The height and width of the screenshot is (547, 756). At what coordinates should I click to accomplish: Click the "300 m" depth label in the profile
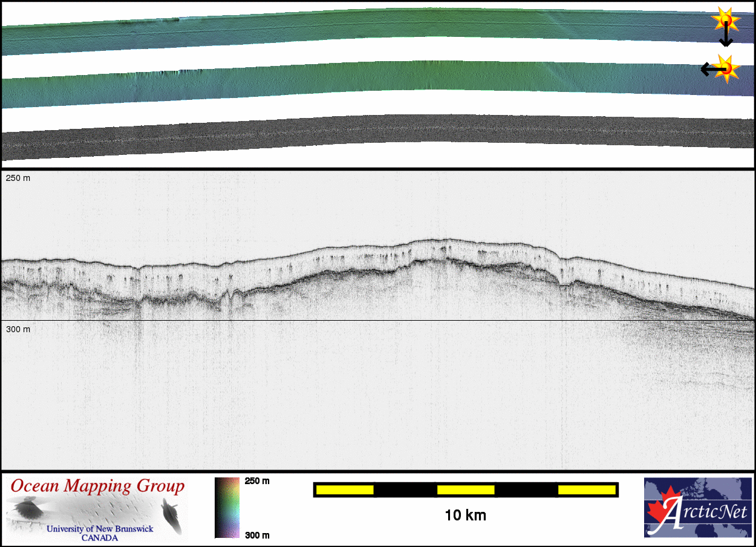[x=18, y=329]
